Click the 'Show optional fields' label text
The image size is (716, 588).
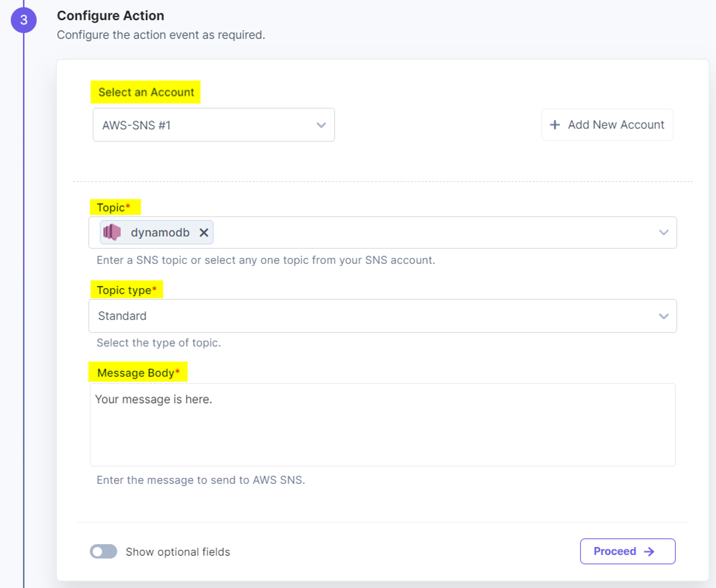point(178,552)
